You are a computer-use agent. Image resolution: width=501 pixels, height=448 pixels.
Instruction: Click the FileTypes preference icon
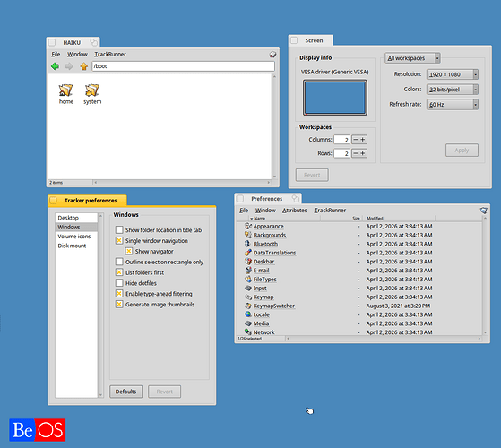pos(248,279)
